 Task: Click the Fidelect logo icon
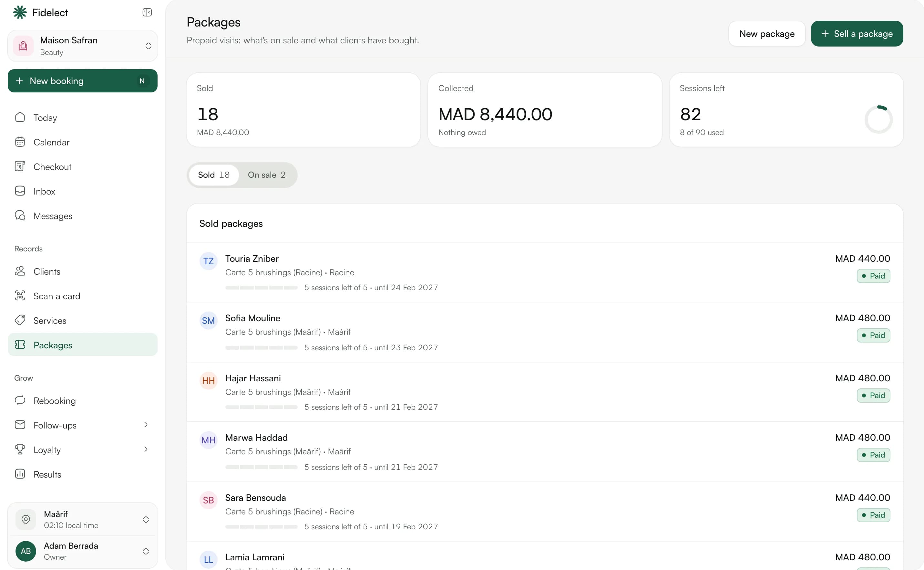pos(20,12)
